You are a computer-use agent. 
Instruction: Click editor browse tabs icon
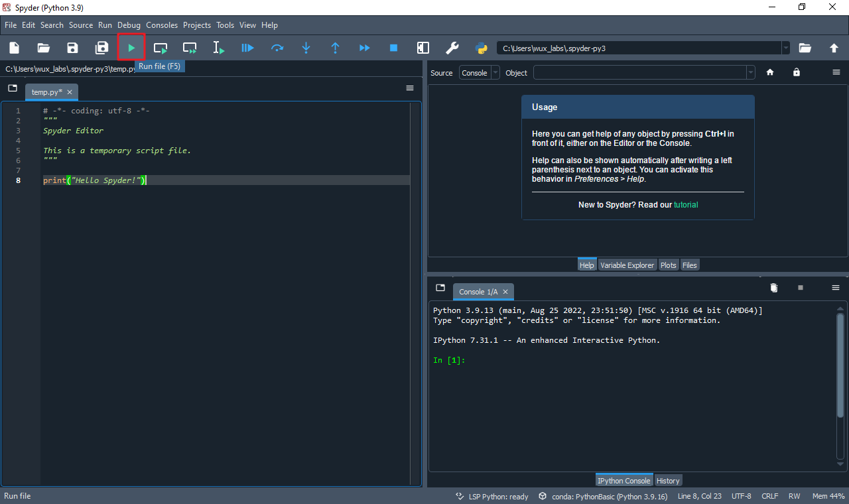click(13, 88)
